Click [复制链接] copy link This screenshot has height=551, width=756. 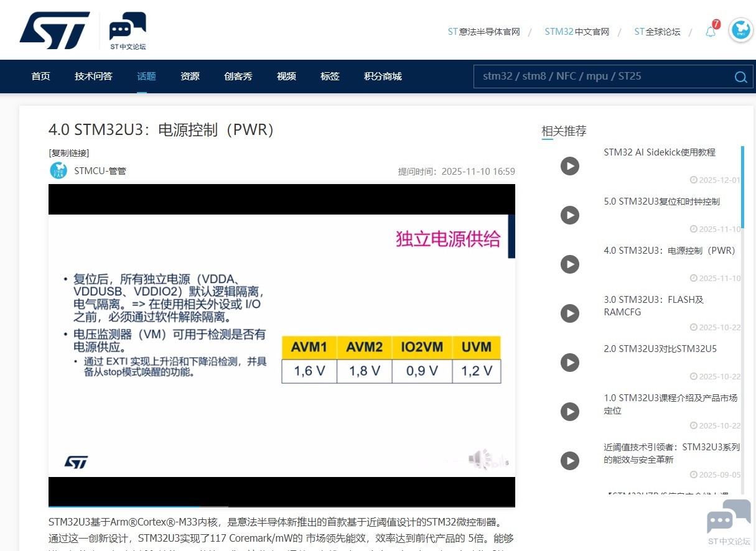69,153
